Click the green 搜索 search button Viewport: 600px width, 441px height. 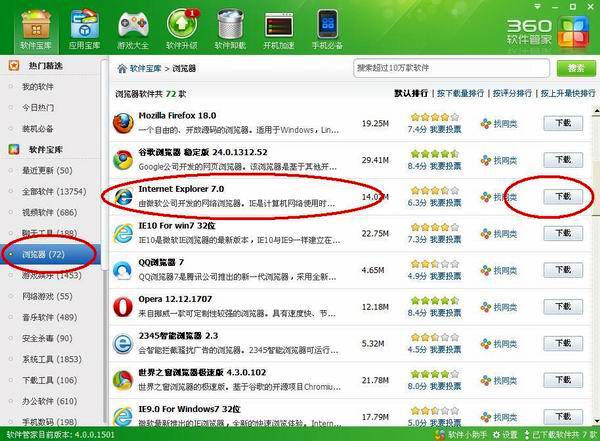(575, 68)
